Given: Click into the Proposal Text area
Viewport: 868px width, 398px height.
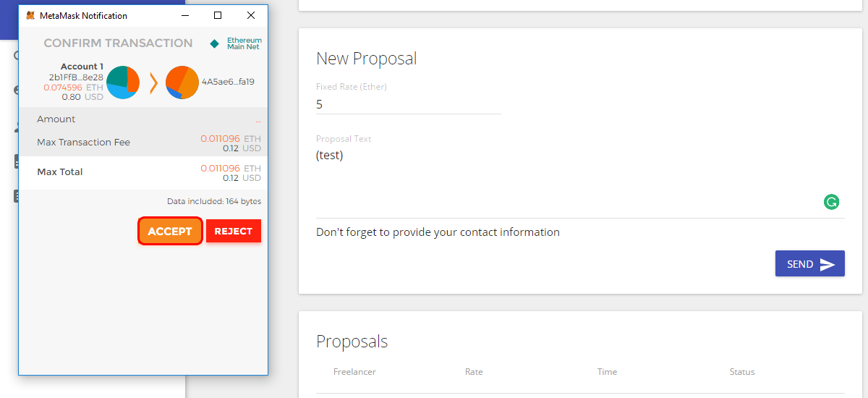Looking at the screenshot, I should coord(580,182).
